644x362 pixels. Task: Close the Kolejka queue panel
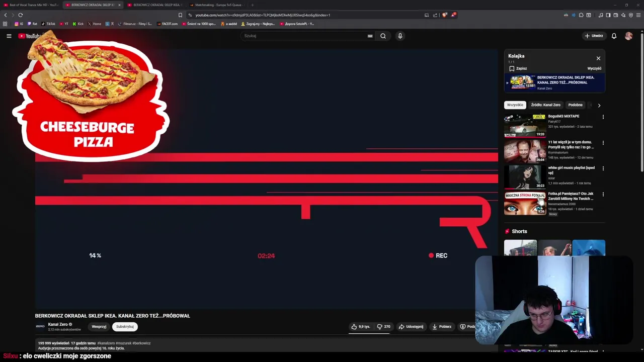[x=598, y=58]
